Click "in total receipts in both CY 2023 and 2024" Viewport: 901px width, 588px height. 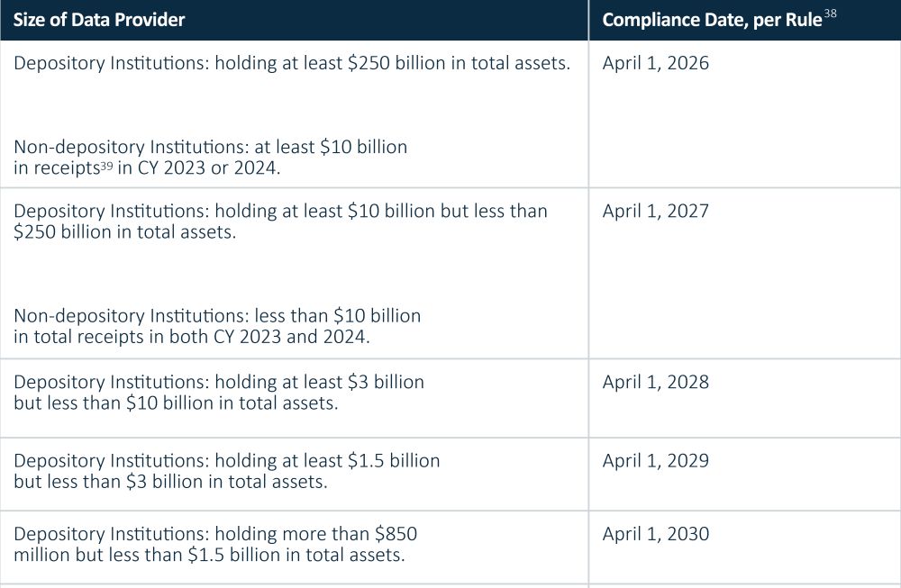pos(192,338)
